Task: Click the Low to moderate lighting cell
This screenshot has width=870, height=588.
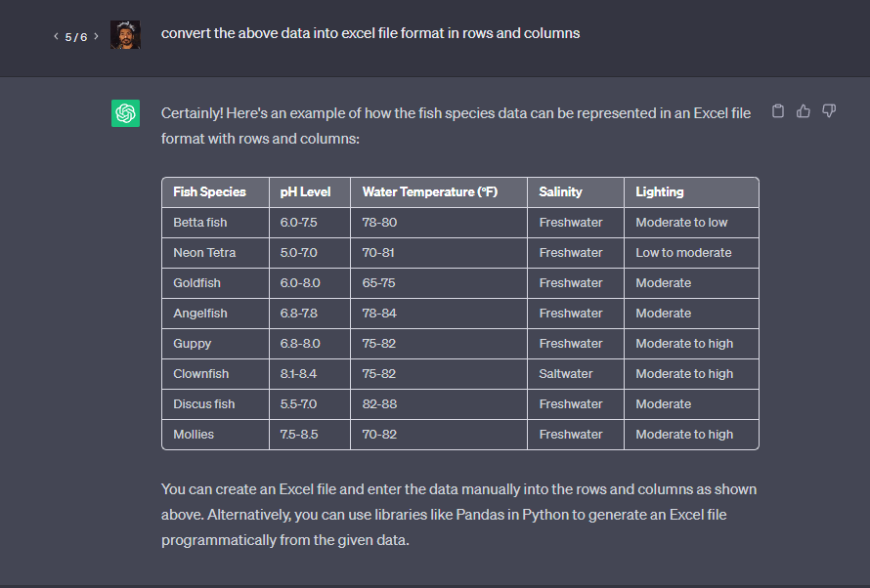Action: coord(691,253)
